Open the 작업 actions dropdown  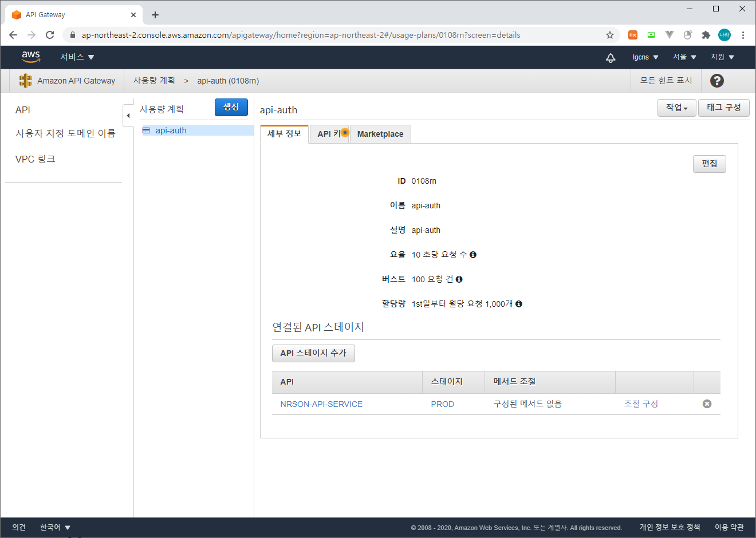tap(677, 108)
